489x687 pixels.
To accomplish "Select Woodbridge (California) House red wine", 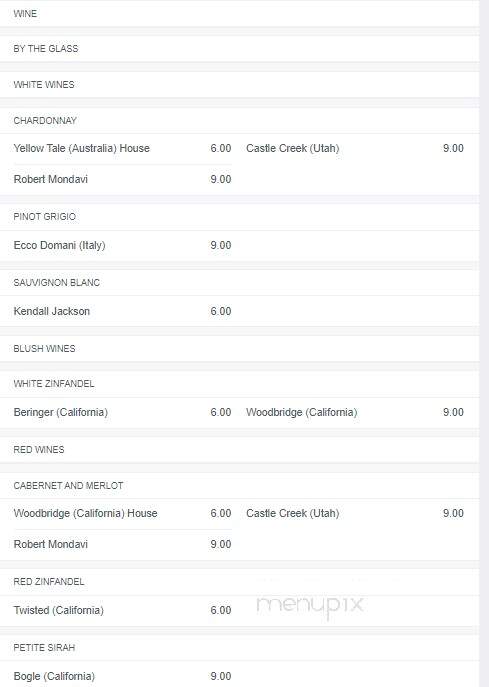I will click(85, 513).
